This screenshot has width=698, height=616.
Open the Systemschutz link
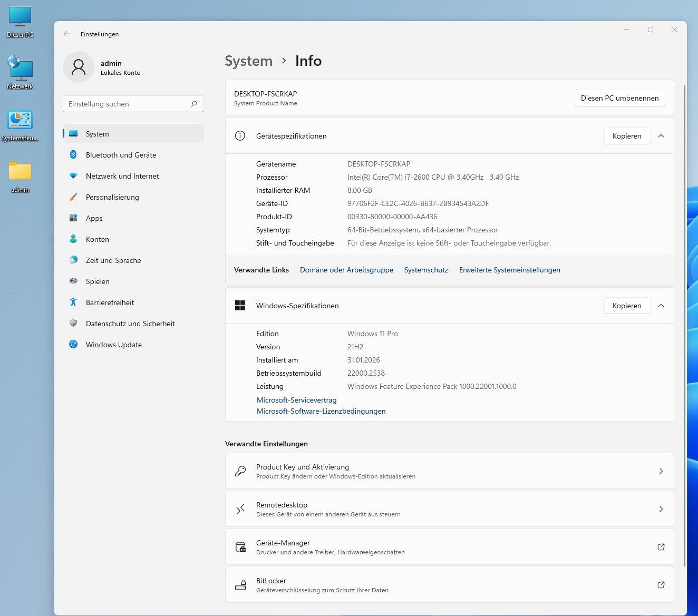pos(426,270)
